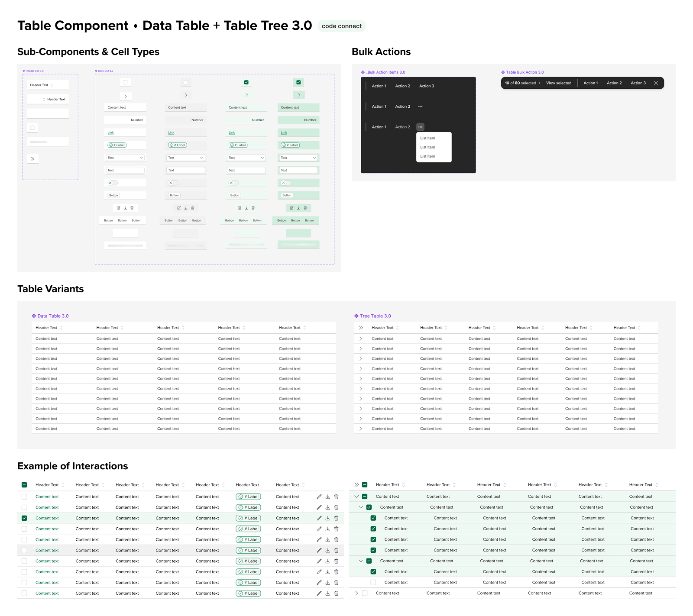Click the View selected option on the bulk action bar
The image size is (693, 616).
click(559, 83)
